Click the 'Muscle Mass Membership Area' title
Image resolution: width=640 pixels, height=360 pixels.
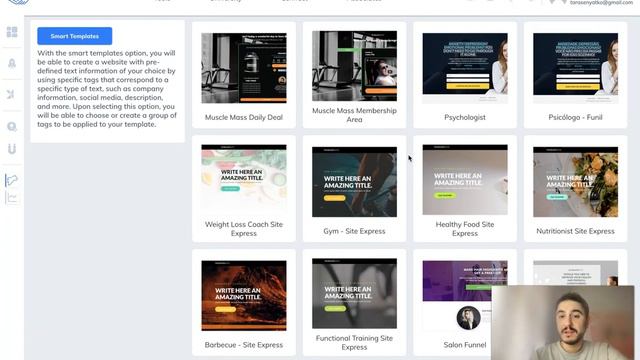(x=354, y=115)
